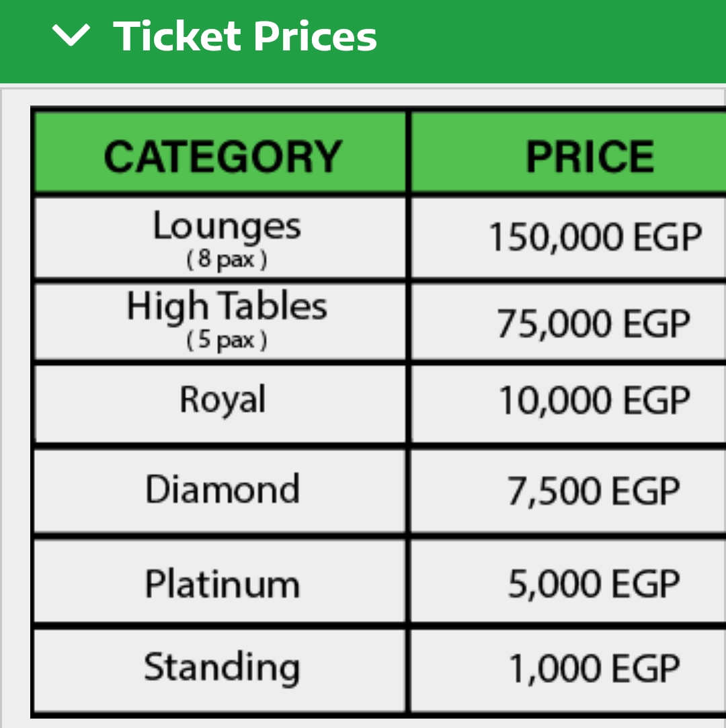Click the (8 pax) label under Lounges
The height and width of the screenshot is (728, 726).
tap(227, 259)
